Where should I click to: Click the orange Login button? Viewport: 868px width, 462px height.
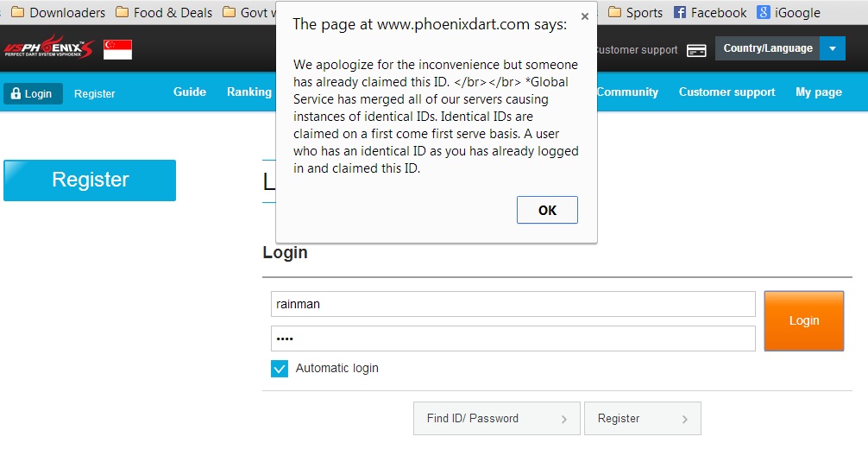(x=803, y=320)
